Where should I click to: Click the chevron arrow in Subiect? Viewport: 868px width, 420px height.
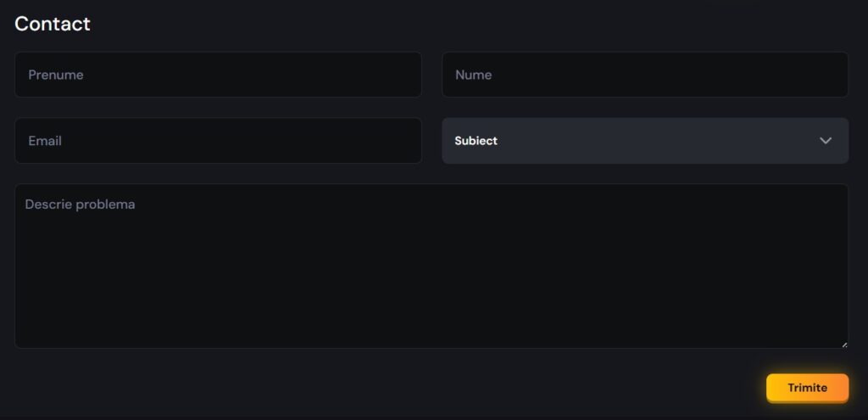click(x=826, y=141)
